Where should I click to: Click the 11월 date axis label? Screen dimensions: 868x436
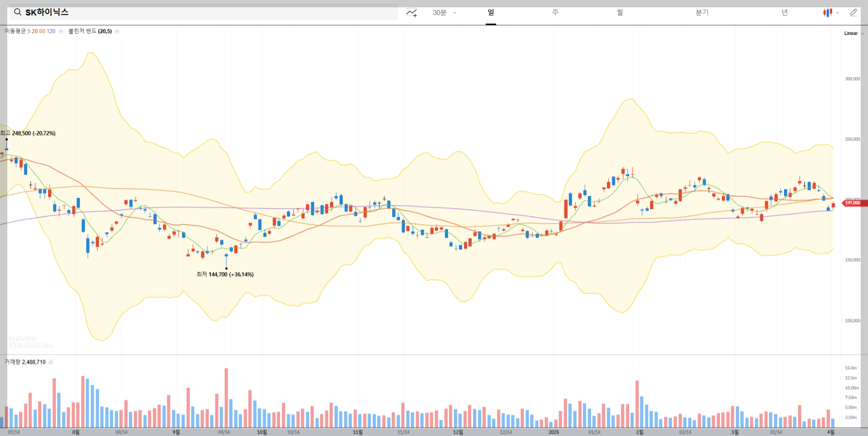pos(357,432)
